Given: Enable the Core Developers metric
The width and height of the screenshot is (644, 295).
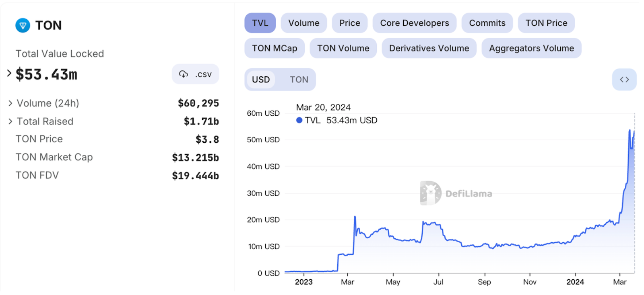Looking at the screenshot, I should pyautogui.click(x=415, y=23).
